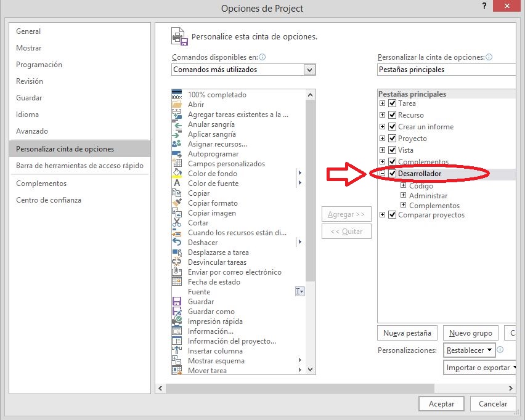Select the Abrir folder icon
This screenshot has height=420, width=525.
(x=176, y=105)
